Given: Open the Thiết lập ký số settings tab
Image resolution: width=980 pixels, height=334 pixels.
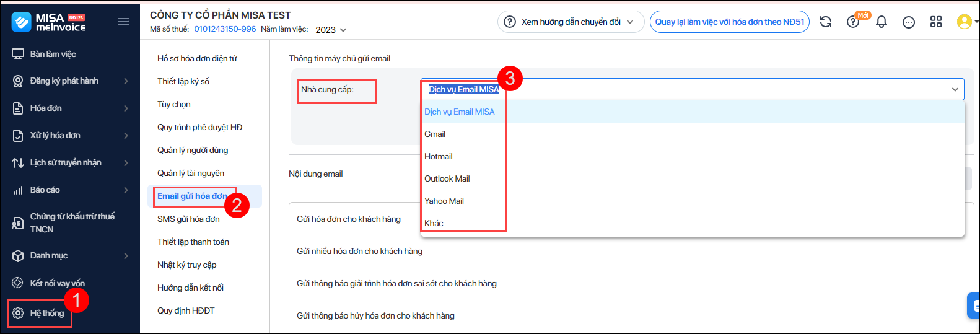Looking at the screenshot, I should coord(183,81).
